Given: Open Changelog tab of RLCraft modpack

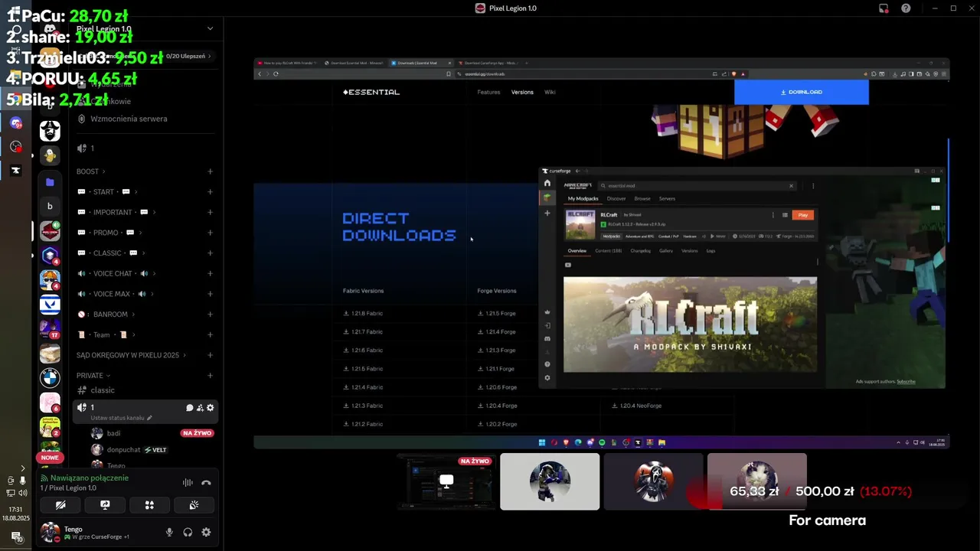Looking at the screenshot, I should 639,251.
